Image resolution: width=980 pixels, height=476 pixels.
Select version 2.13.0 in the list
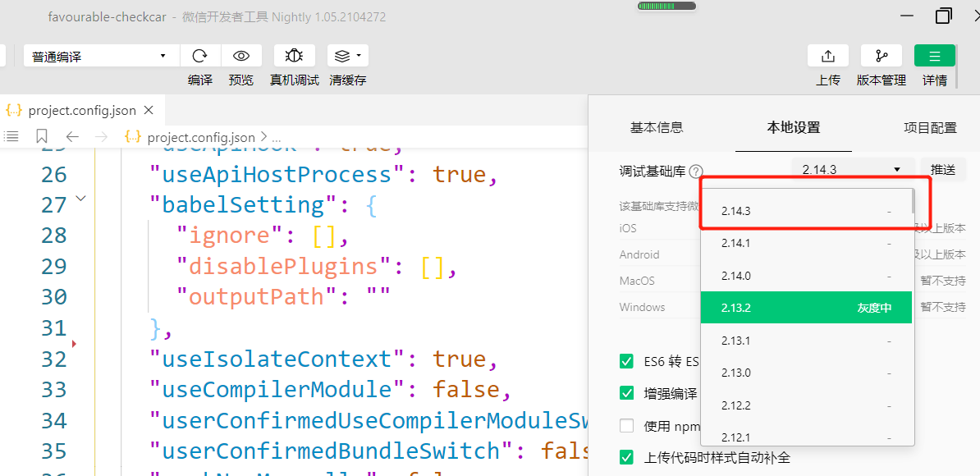tap(806, 373)
